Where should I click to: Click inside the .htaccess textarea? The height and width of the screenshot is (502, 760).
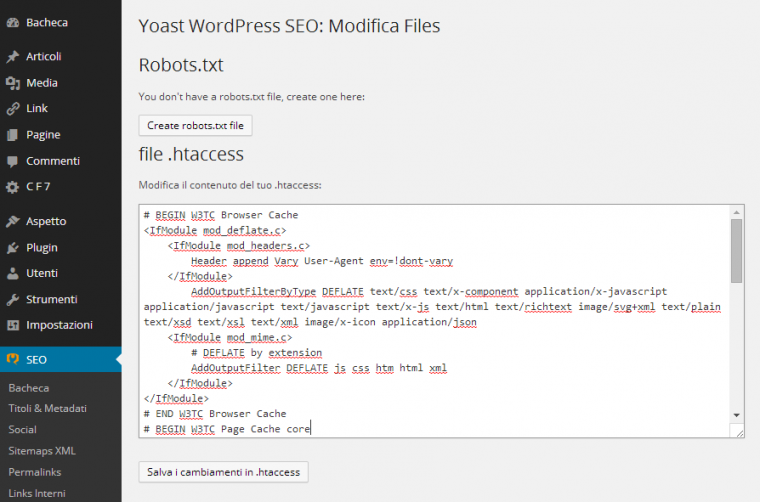coord(434,321)
